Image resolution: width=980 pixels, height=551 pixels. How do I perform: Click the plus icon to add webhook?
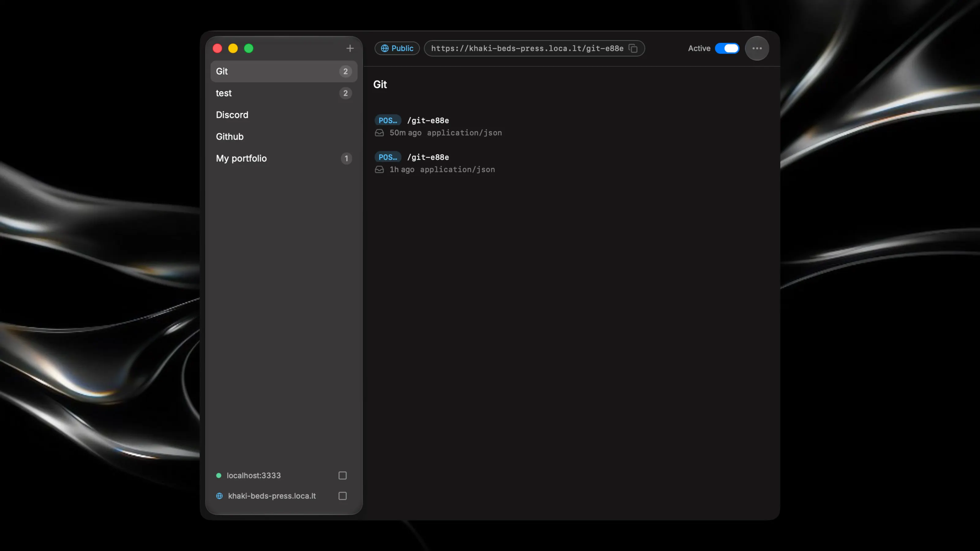(x=350, y=48)
